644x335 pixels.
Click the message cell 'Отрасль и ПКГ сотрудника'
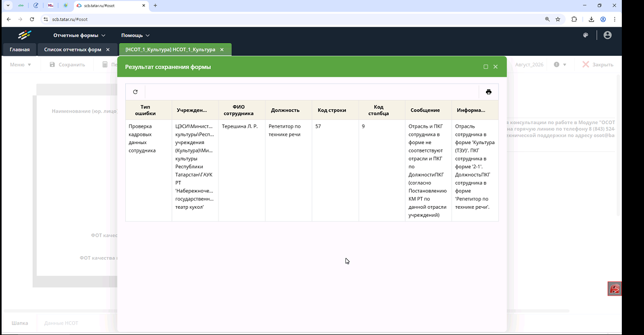click(x=429, y=170)
